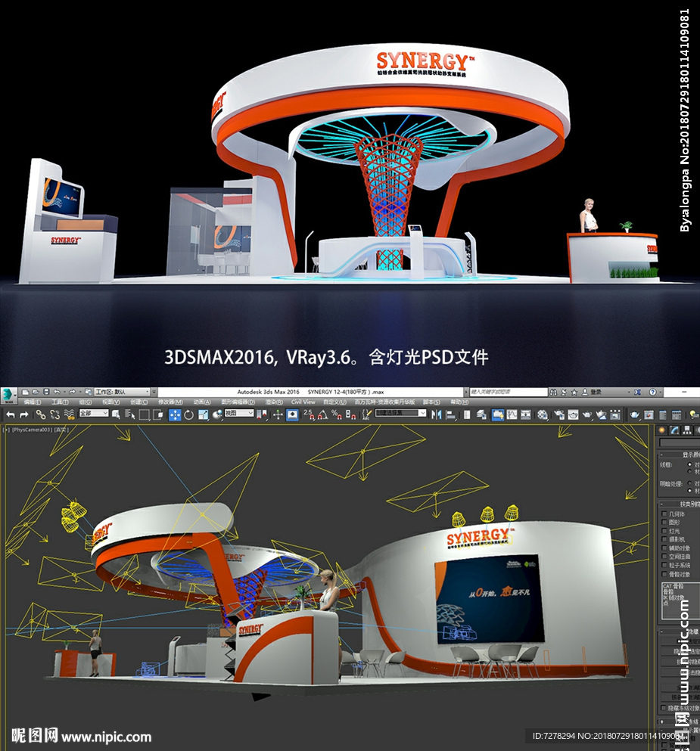Click the PhysCamera003 viewport label
700x751 pixels.
click(x=32, y=430)
